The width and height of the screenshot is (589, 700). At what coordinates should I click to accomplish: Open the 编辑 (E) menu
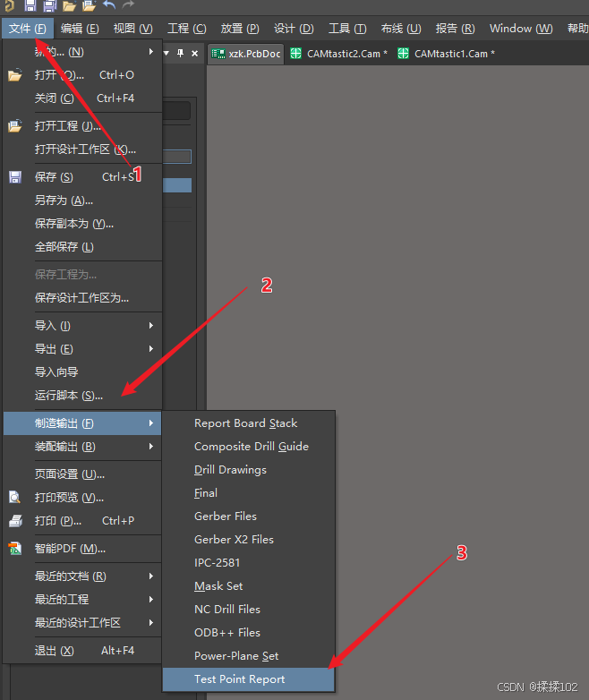pos(80,29)
